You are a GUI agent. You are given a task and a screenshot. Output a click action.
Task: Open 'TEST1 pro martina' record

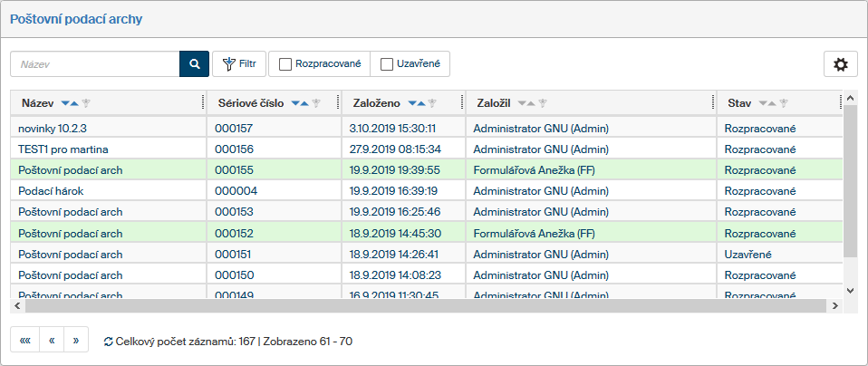69,149
